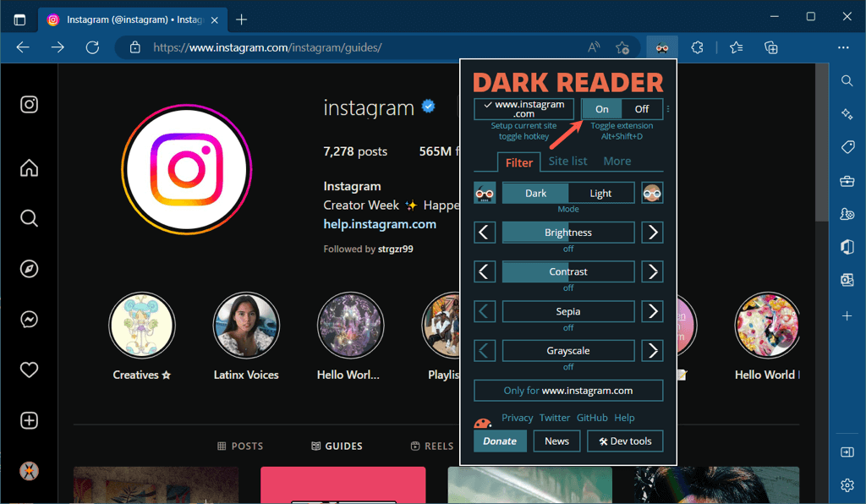Viewport: 866px width, 504px height.
Task: Open Latinx Voices story highlight
Action: tap(246, 325)
